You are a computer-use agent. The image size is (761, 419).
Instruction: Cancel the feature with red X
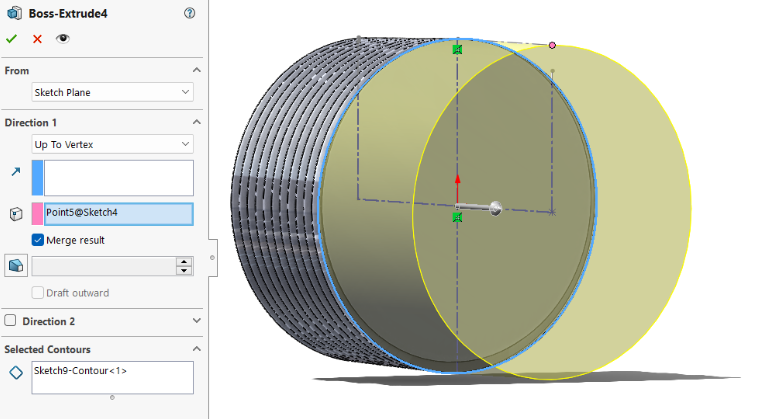tap(37, 39)
